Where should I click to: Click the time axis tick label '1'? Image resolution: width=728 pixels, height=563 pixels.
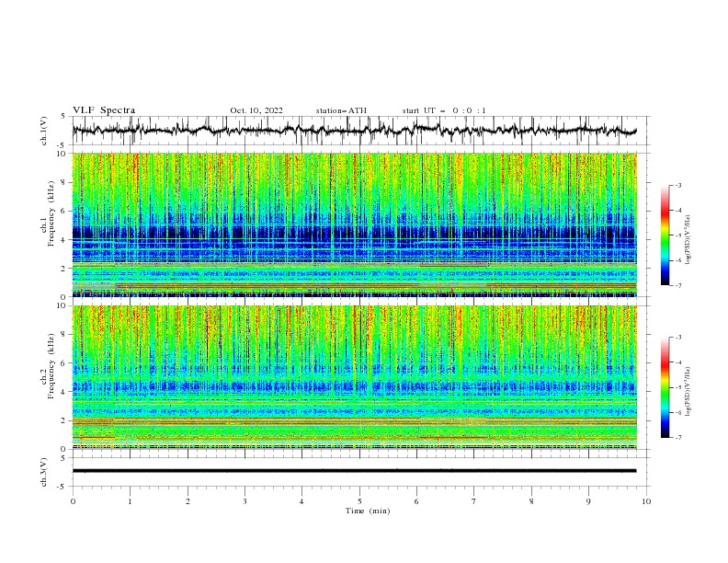(130, 501)
